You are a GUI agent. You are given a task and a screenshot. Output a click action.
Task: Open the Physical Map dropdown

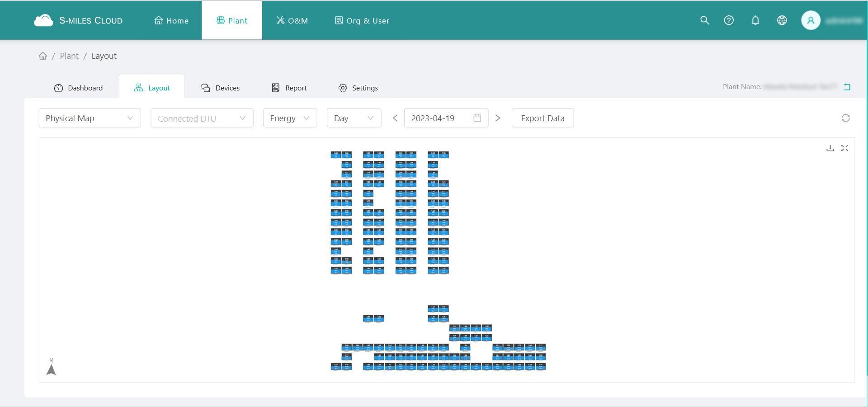(90, 118)
